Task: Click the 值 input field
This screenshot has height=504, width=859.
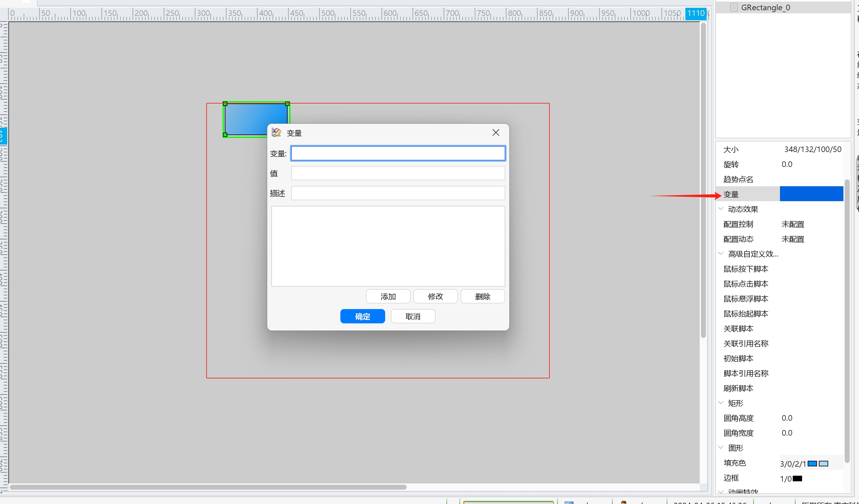Action: 398,173
